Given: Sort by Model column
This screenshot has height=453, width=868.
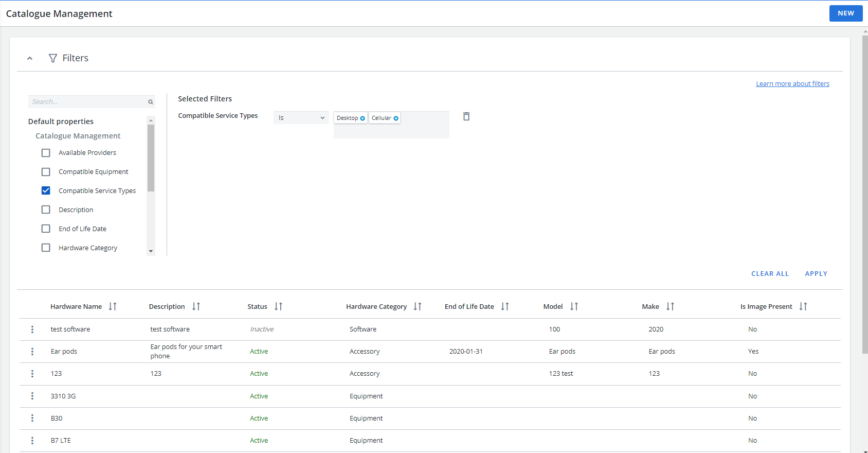Looking at the screenshot, I should point(574,306).
